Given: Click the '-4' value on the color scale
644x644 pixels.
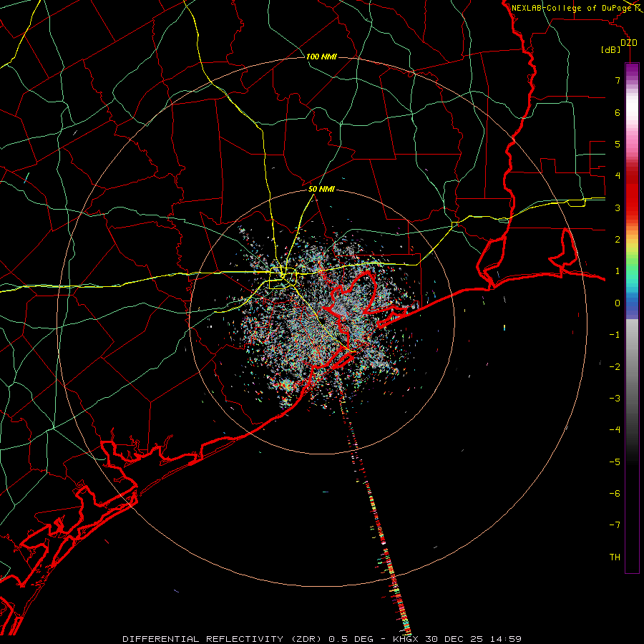Looking at the screenshot, I should 615,430.
